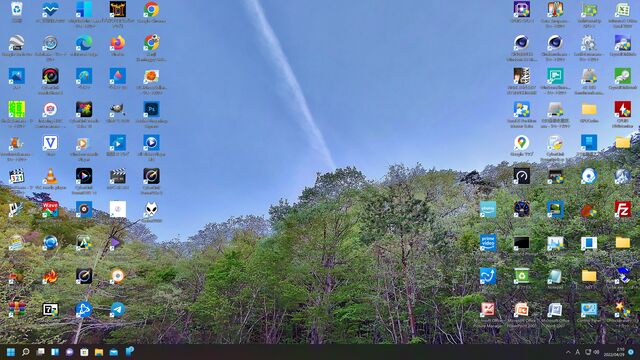Open Task View from the taskbar
This screenshot has width=640, height=360.
pyautogui.click(x=40, y=352)
